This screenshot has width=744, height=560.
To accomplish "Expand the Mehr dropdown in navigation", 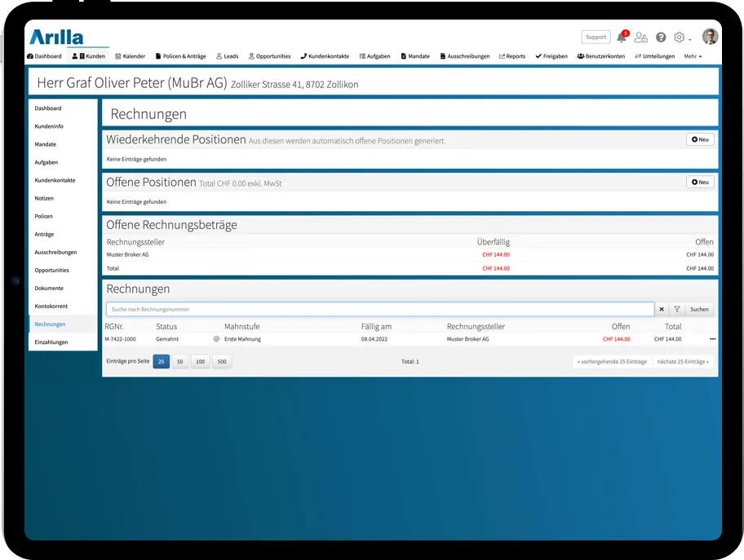I will click(x=693, y=56).
